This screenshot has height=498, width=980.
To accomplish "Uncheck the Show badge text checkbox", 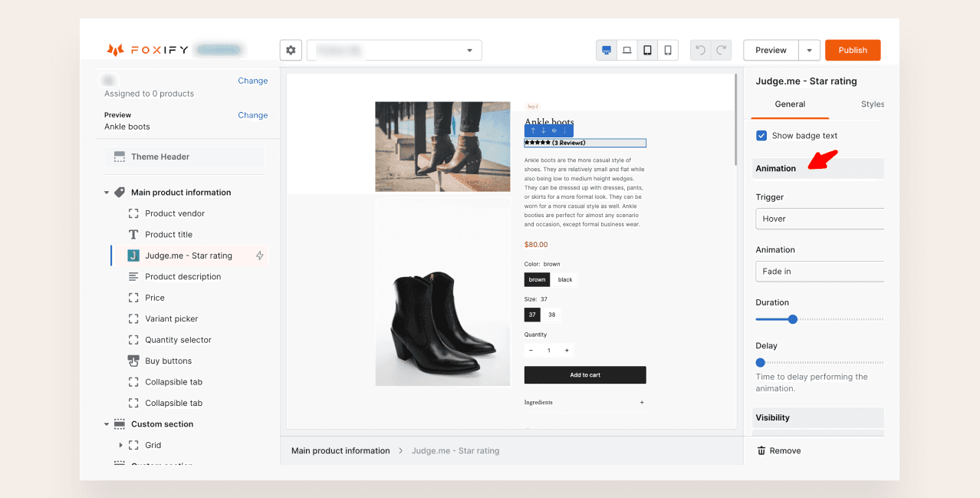I will [761, 136].
